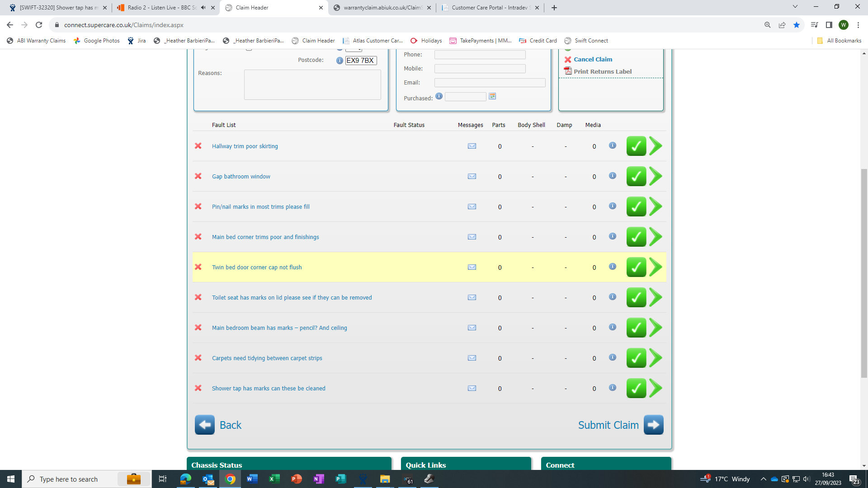Expand the Main bed corner trims arrow
Viewport: 868px width, 488px height.
656,237
